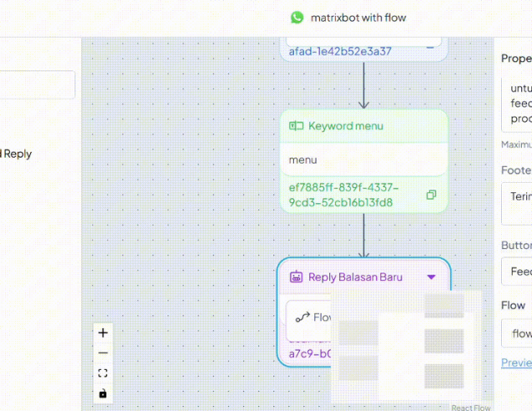532x411 pixels.
Task: Expand the Reply Balasan Baru node dropdown
Action: click(431, 277)
